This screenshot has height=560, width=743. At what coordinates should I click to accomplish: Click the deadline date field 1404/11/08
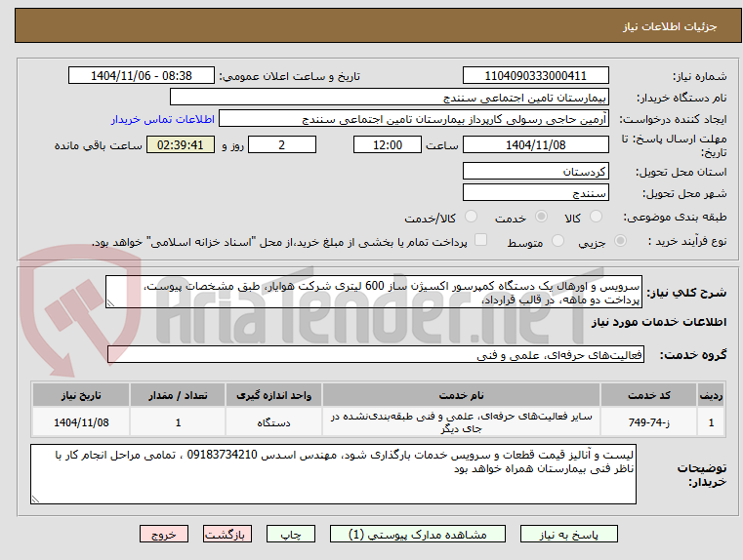pyautogui.click(x=535, y=144)
